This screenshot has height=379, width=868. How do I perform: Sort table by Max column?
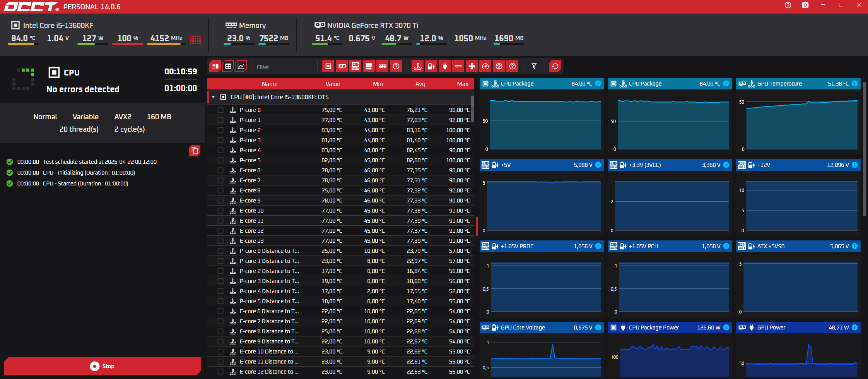click(463, 84)
